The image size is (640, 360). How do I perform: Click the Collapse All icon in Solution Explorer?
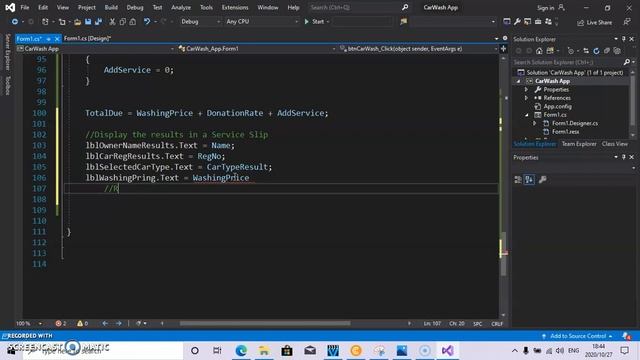[607, 51]
